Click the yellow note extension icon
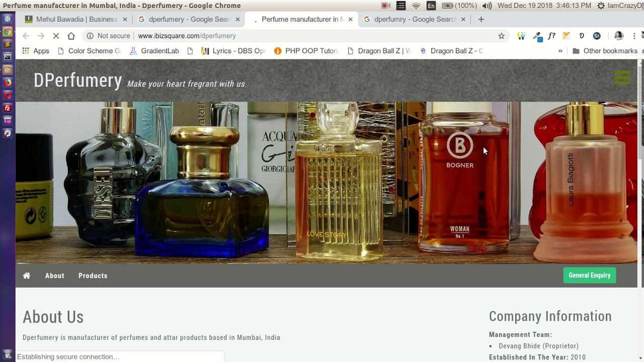644x362 pixels. (567, 36)
